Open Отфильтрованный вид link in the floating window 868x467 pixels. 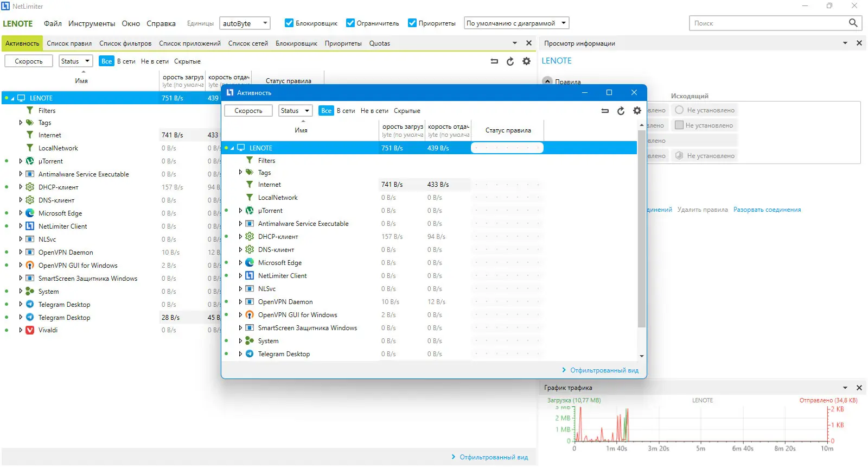[x=604, y=370]
